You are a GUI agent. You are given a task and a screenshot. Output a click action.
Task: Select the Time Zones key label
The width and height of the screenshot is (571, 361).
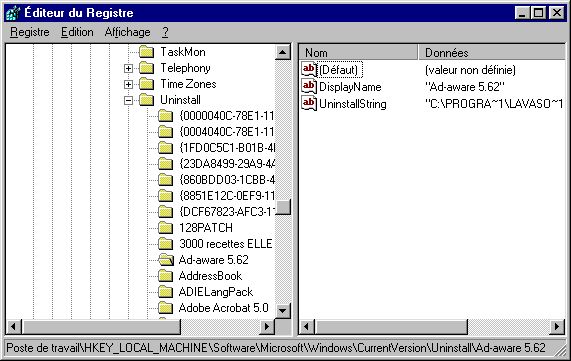point(188,84)
